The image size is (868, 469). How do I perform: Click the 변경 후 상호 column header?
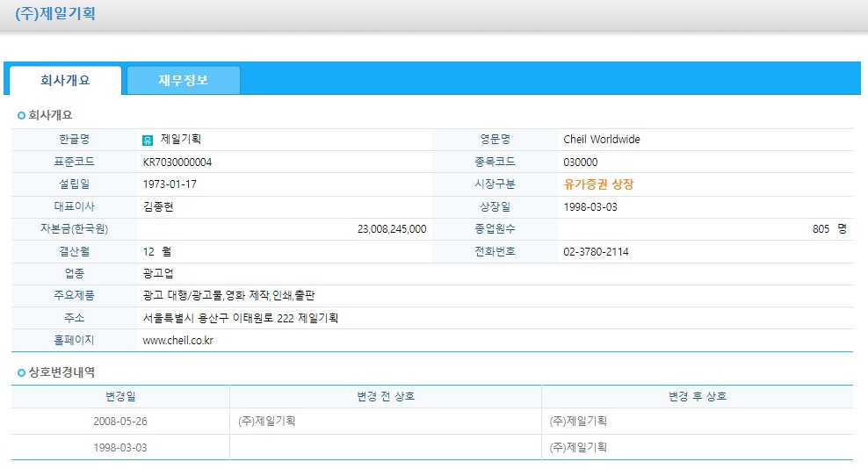(698, 396)
